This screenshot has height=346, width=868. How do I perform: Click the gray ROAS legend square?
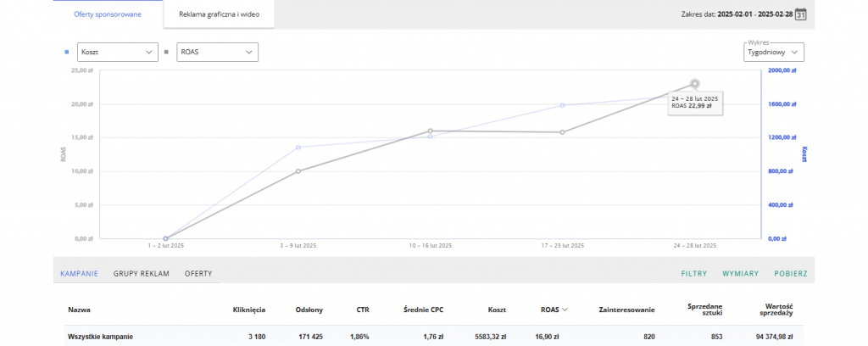(166, 52)
